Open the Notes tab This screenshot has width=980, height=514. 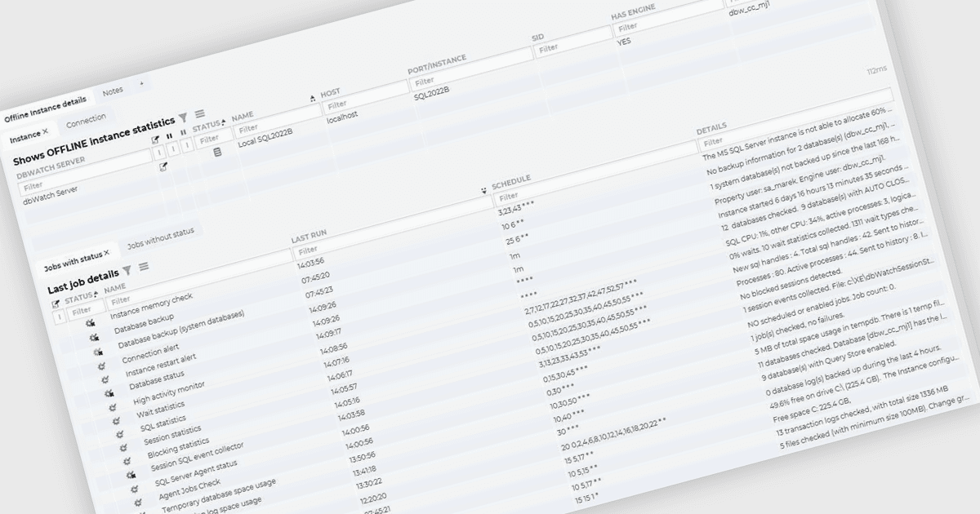[x=113, y=91]
